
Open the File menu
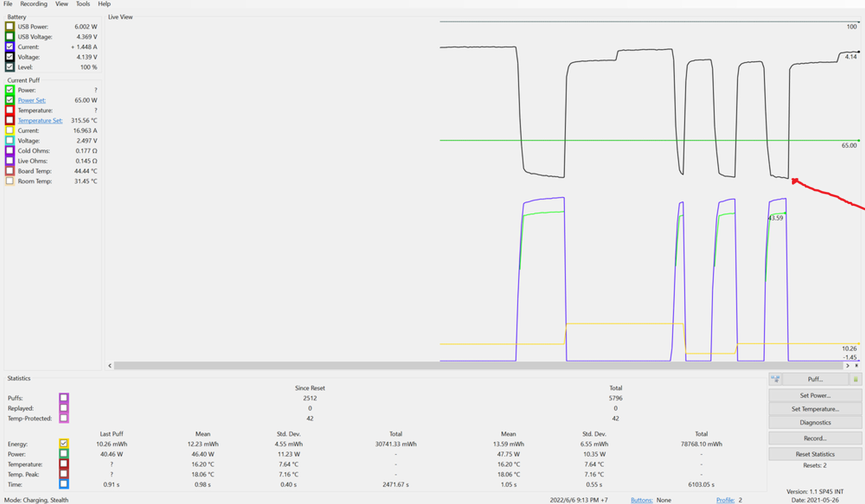(8, 4)
